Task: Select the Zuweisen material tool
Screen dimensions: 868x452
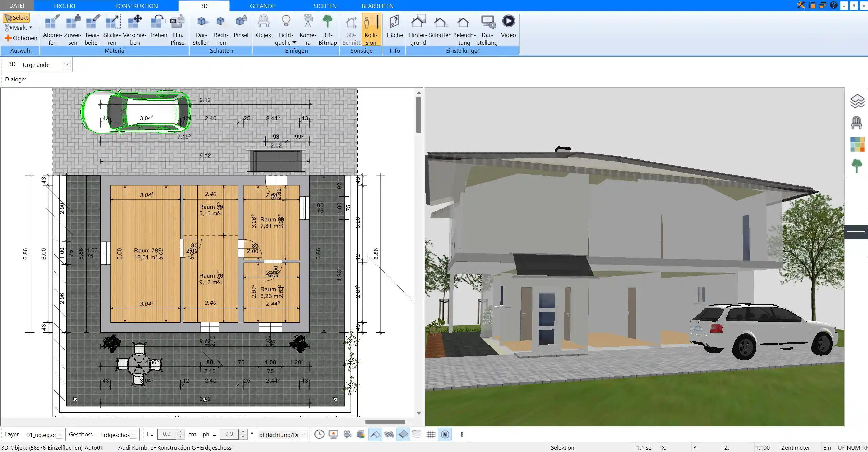Action: point(73,30)
